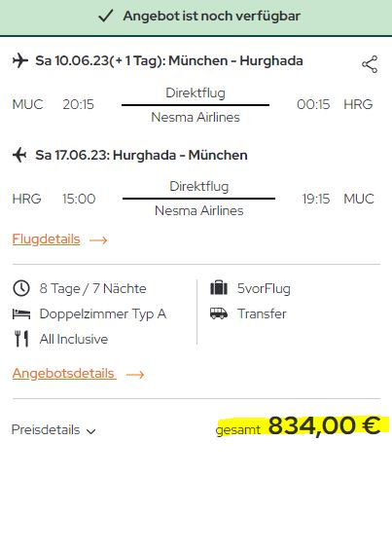Click the Angebot ist noch verfügbar banner
392x551 pixels.
pos(196,18)
